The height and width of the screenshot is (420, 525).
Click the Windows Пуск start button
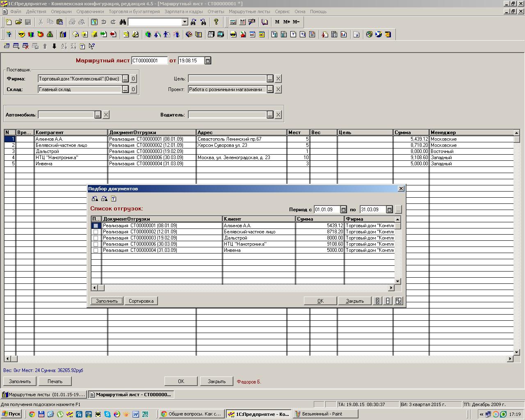(11, 414)
